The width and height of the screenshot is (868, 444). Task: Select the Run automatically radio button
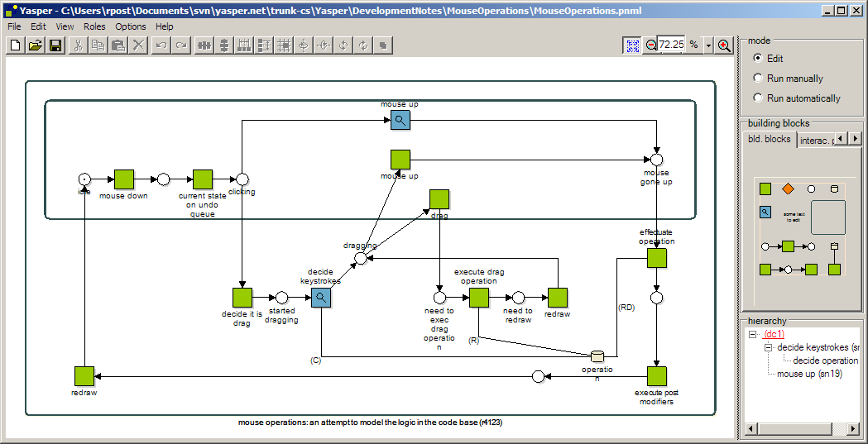[x=759, y=98]
